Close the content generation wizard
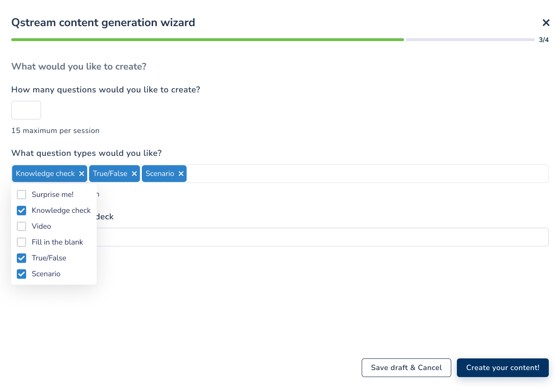560x392 pixels. click(x=546, y=22)
